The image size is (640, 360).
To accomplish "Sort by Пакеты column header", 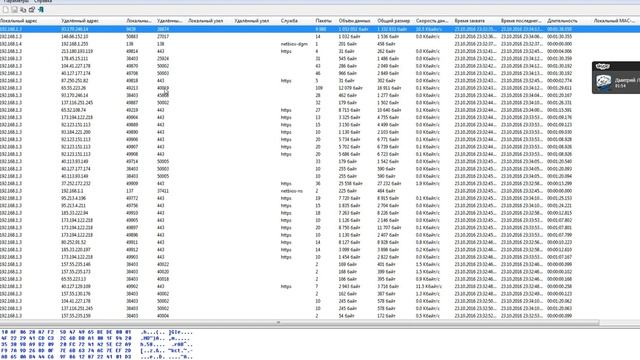I will (324, 20).
